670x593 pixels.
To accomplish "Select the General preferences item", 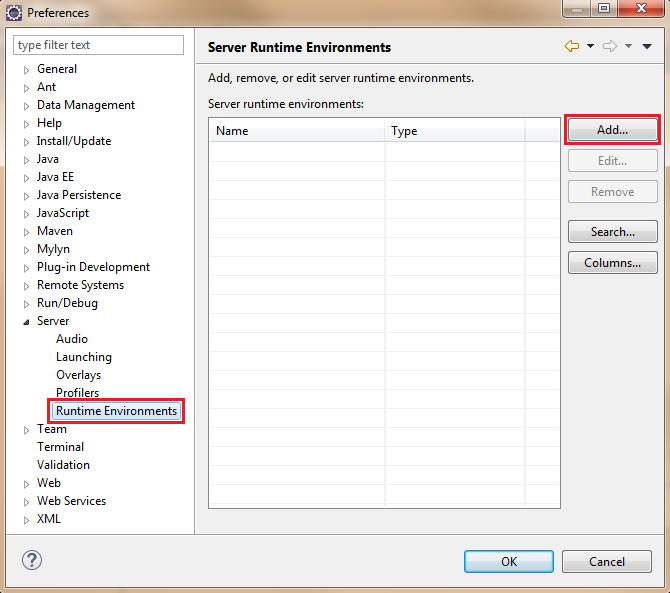I will coord(57,69).
